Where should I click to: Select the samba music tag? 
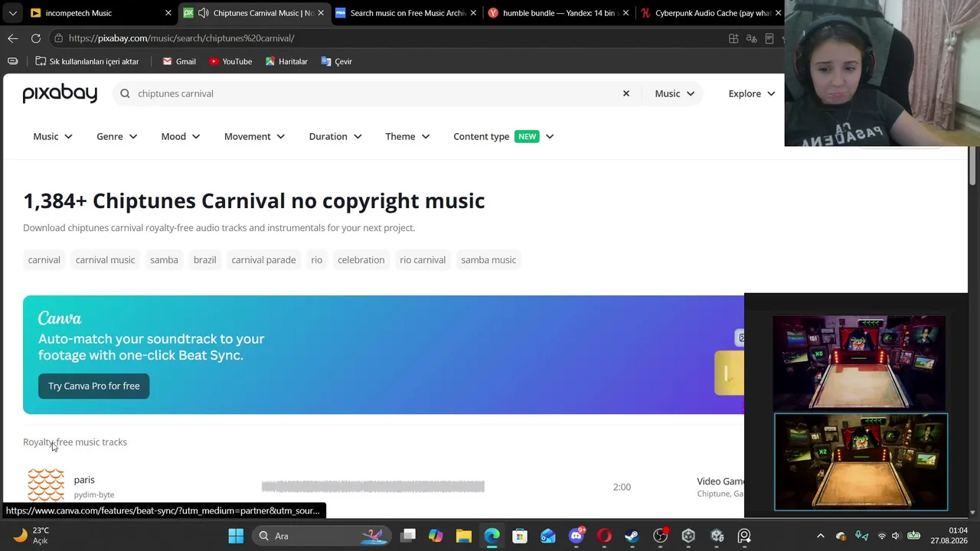[488, 259]
